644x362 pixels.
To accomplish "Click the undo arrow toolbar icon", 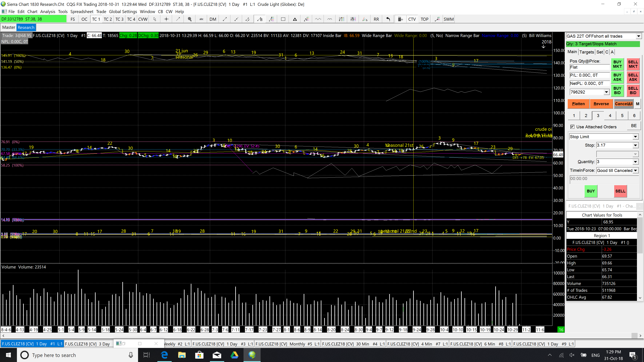I will pyautogui.click(x=388, y=19).
